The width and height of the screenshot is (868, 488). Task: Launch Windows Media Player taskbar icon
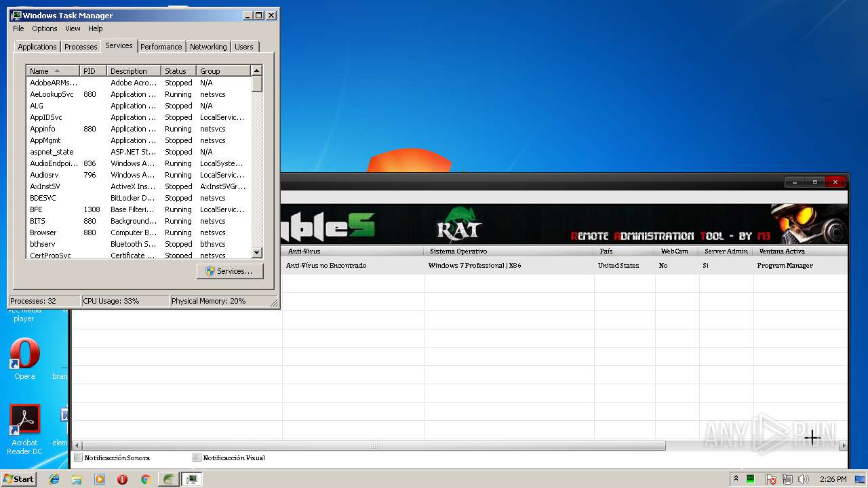(x=100, y=479)
